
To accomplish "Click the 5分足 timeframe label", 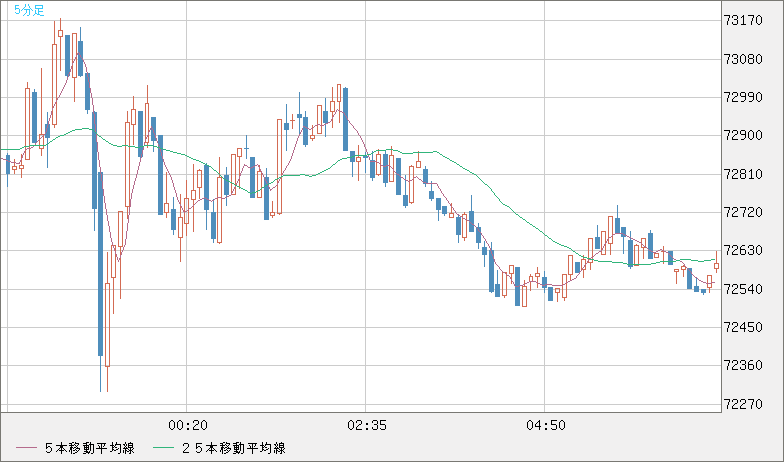I will [29, 10].
